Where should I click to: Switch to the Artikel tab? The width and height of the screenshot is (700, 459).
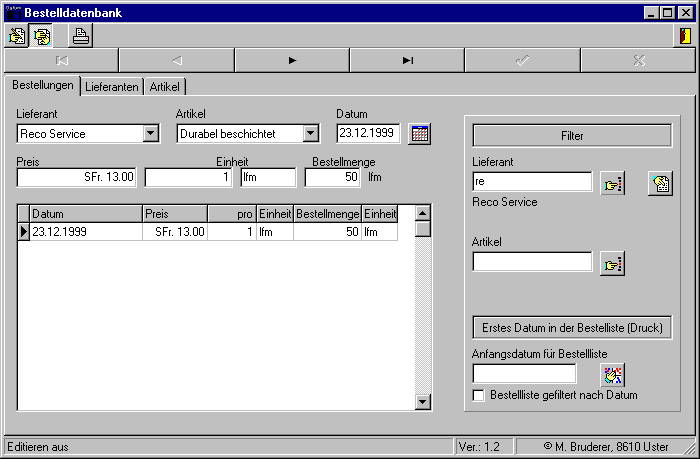point(164,87)
